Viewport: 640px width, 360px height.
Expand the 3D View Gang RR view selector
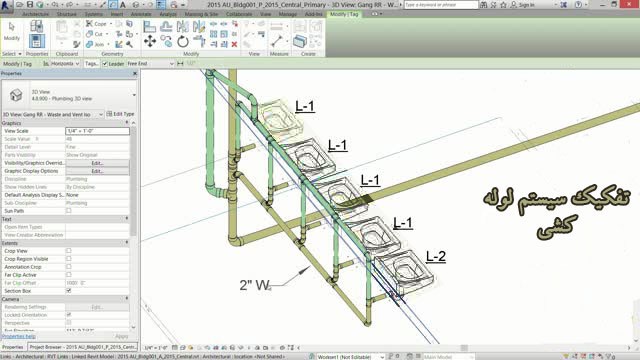(x=53, y=114)
